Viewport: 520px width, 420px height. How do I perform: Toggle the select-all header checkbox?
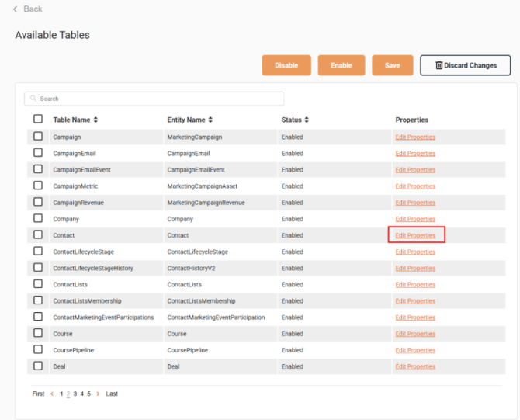(x=38, y=120)
